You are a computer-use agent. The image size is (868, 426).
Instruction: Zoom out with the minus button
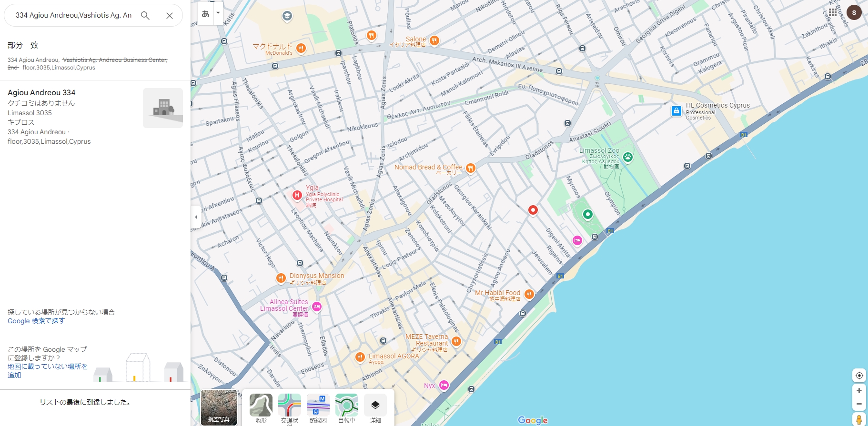pyautogui.click(x=859, y=404)
